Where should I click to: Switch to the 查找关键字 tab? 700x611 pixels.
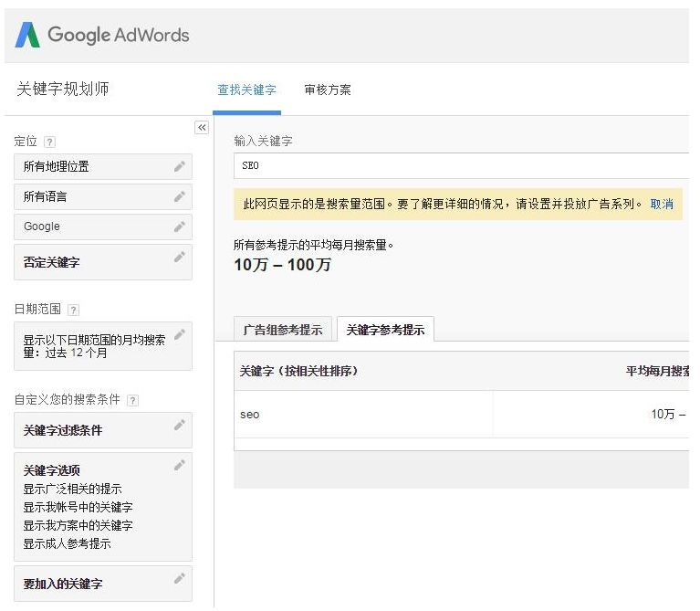(247, 90)
